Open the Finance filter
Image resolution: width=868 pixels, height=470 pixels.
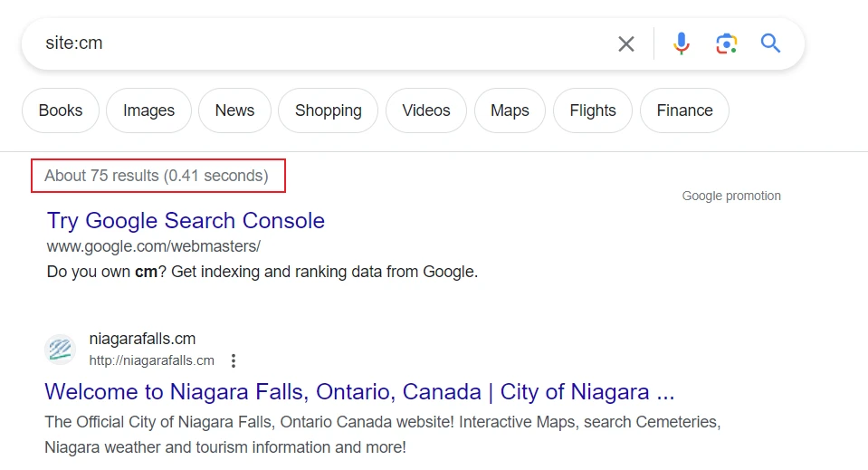click(684, 110)
